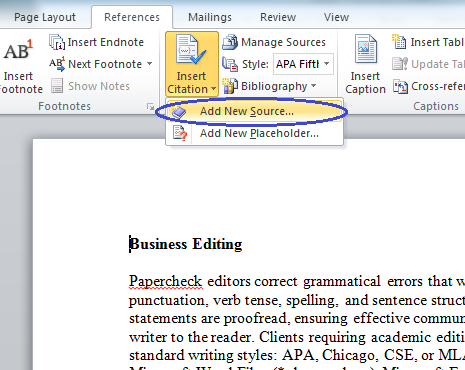Choose Add New Placeholder menu entry
Viewport: 465px width, 370px height.
(x=254, y=133)
